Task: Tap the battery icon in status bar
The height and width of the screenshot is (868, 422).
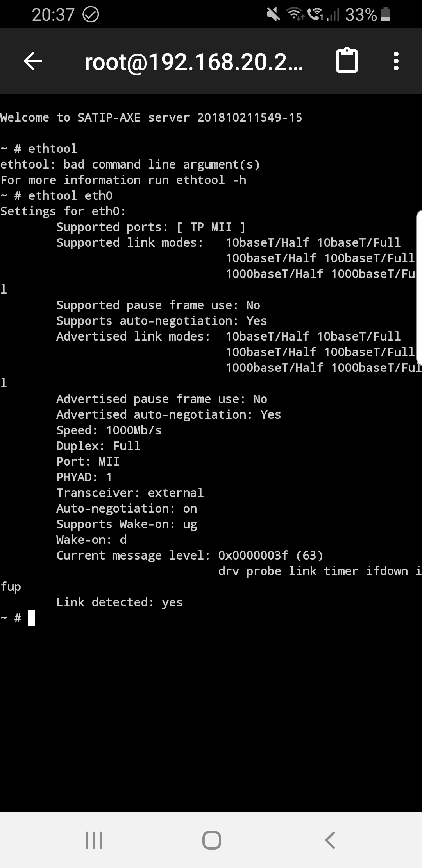Action: click(x=386, y=14)
